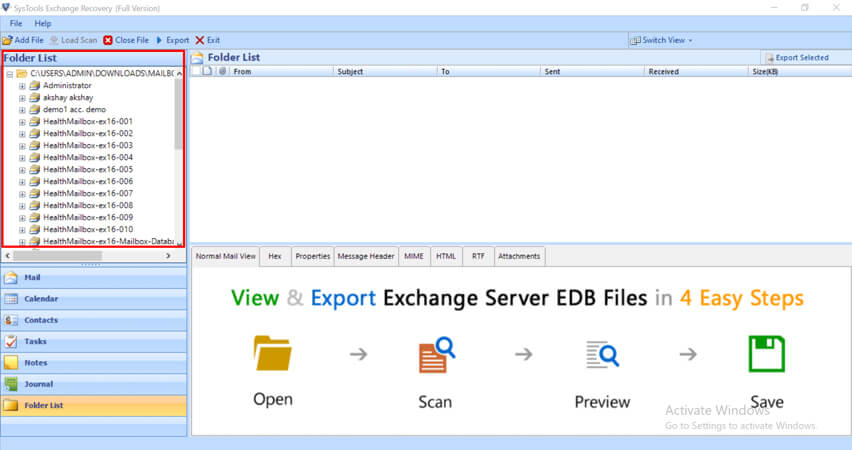
Task: Click the root folder icon in the tree
Action: [22, 73]
